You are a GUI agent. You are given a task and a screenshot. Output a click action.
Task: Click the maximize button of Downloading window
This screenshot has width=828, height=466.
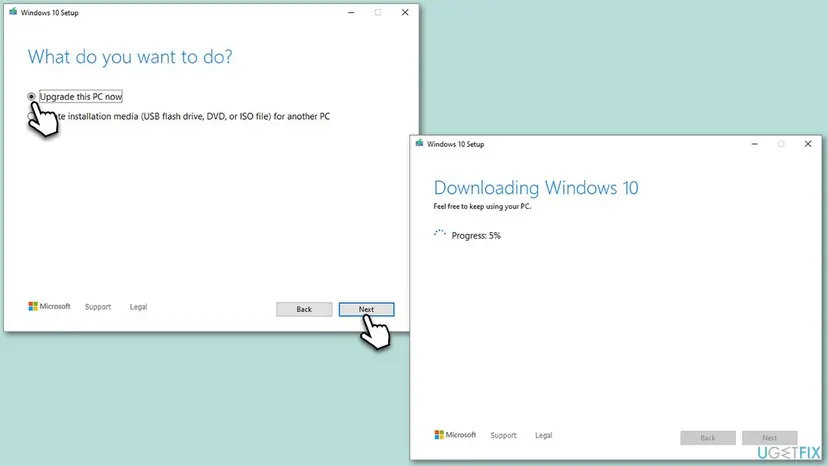click(781, 144)
